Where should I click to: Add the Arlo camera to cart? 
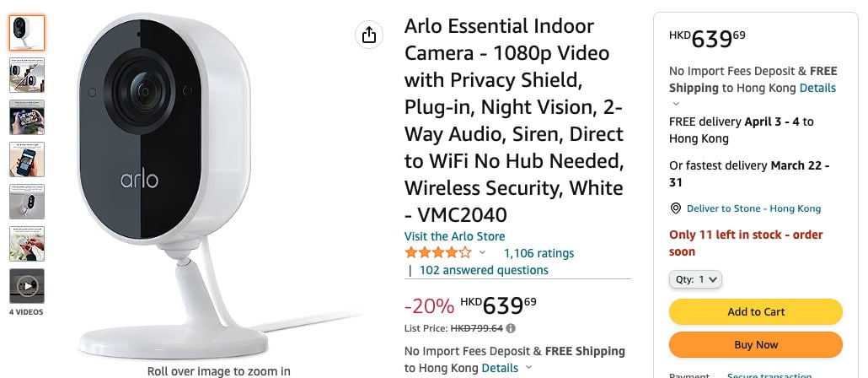click(756, 311)
